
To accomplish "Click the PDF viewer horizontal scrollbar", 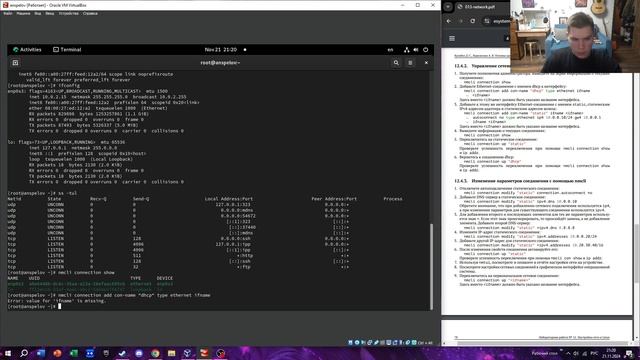I will [542, 343].
